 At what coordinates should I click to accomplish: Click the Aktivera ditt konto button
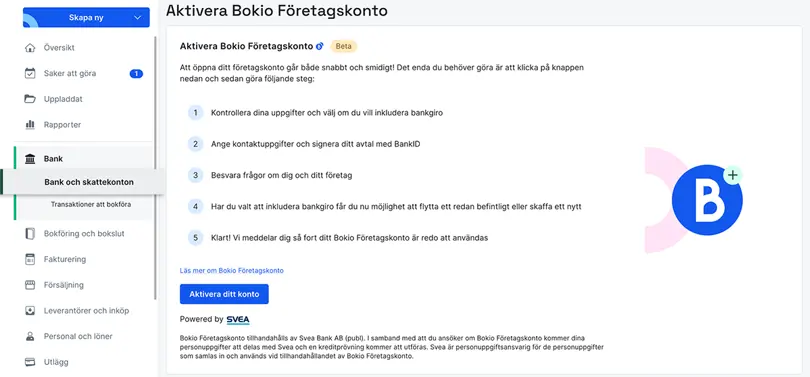coord(224,294)
